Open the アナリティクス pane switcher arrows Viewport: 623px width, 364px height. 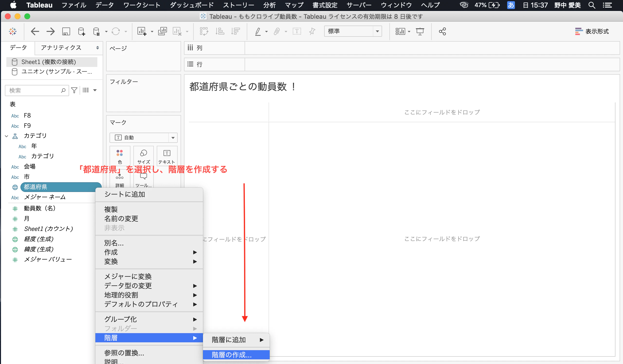tap(97, 48)
